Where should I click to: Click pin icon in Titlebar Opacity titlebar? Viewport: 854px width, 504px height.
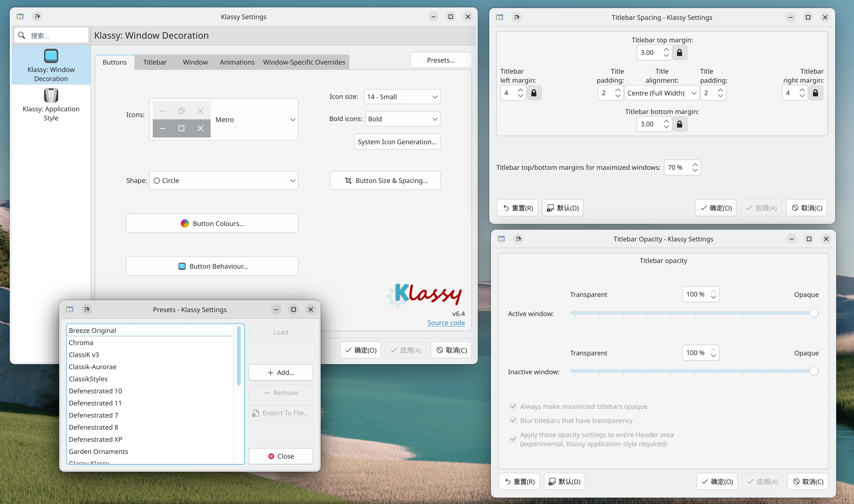(518, 239)
